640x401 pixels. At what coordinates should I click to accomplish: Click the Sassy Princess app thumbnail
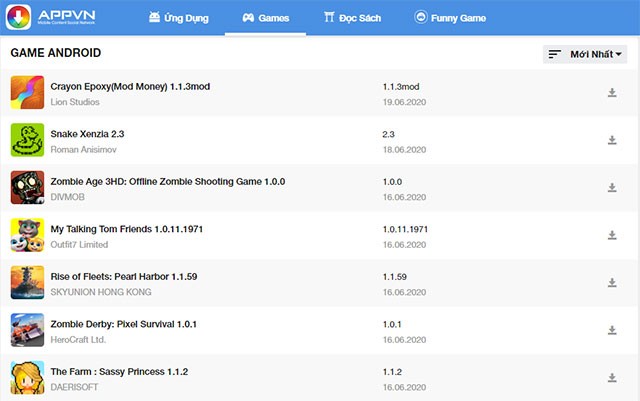(27, 377)
